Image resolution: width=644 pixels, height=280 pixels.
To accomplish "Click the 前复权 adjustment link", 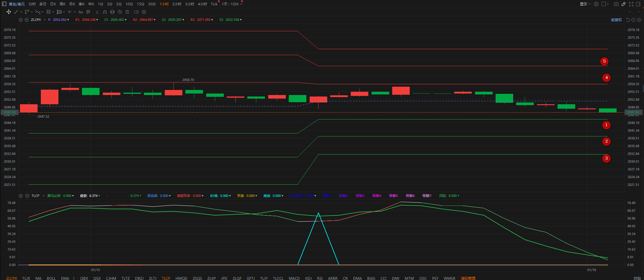I will [x=616, y=20].
